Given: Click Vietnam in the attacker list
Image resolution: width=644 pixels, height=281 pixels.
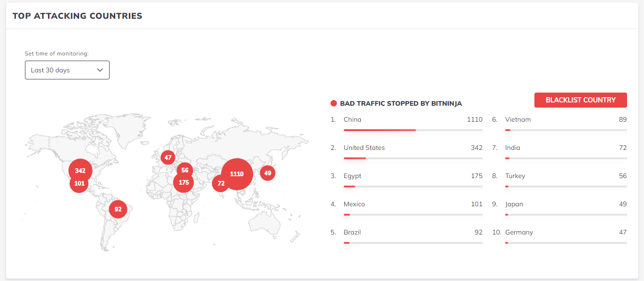Looking at the screenshot, I should [x=518, y=119].
